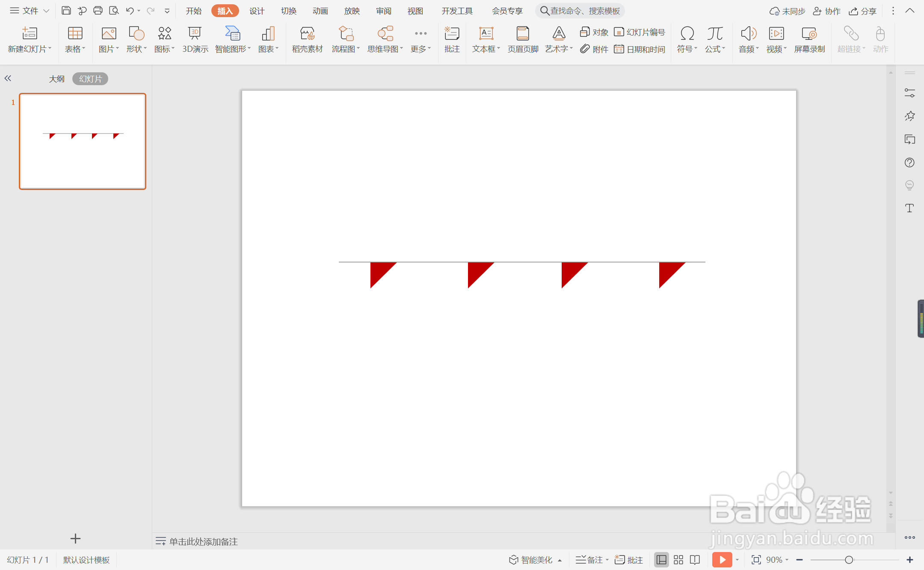Viewport: 924px width, 570px height.
Task: Click the search commands field 查找命令
Action: coord(580,11)
